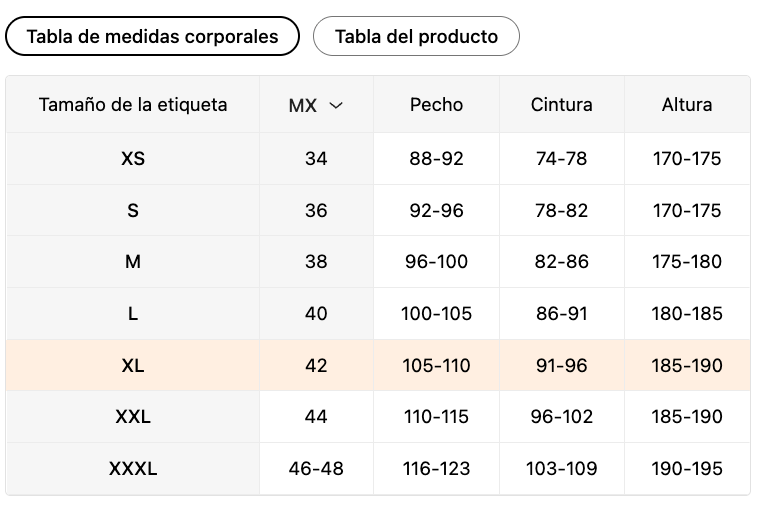Select the M size row label
Image resolution: width=764 pixels, height=512 pixels.
click(x=133, y=262)
